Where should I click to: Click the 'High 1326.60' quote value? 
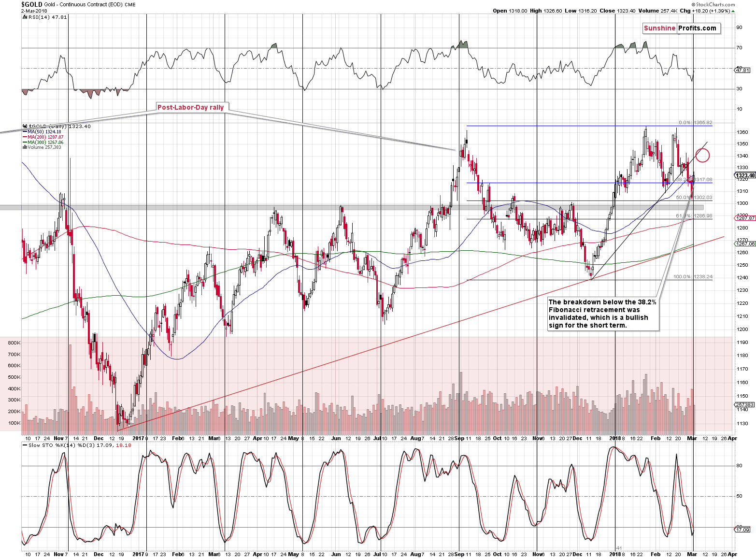click(x=546, y=11)
